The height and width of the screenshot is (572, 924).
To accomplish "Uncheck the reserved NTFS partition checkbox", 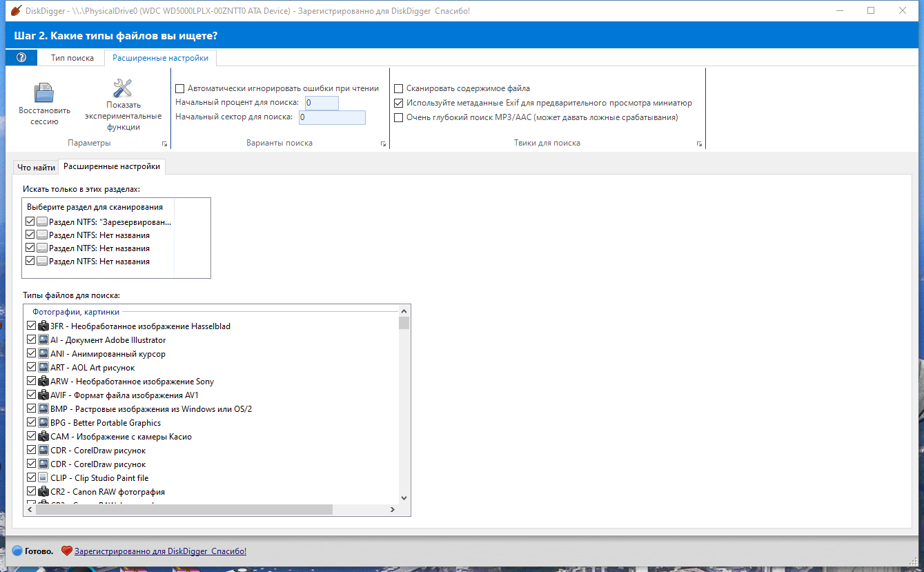I will [x=30, y=222].
